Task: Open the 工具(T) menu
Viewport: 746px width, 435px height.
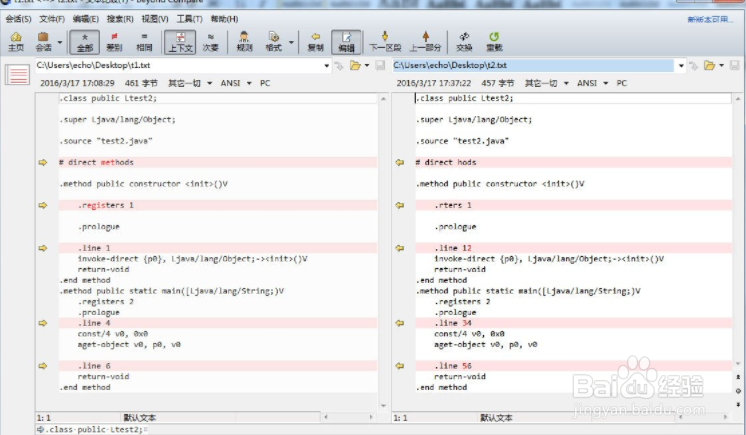Action: (x=189, y=19)
